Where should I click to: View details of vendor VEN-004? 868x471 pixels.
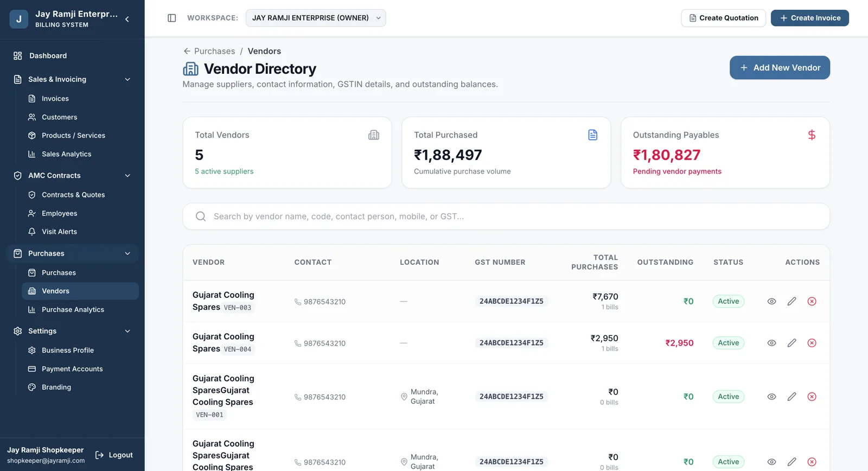pyautogui.click(x=771, y=343)
